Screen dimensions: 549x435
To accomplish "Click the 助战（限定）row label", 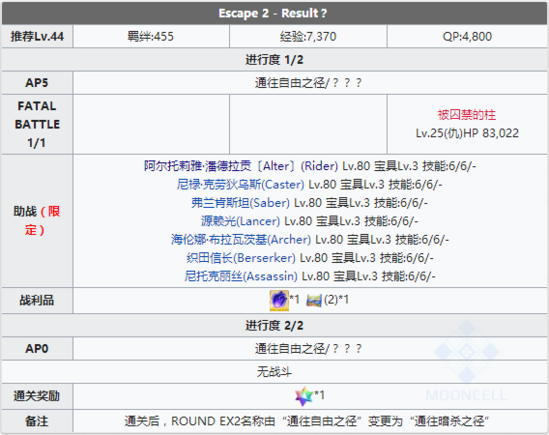I will pyautogui.click(x=37, y=221).
